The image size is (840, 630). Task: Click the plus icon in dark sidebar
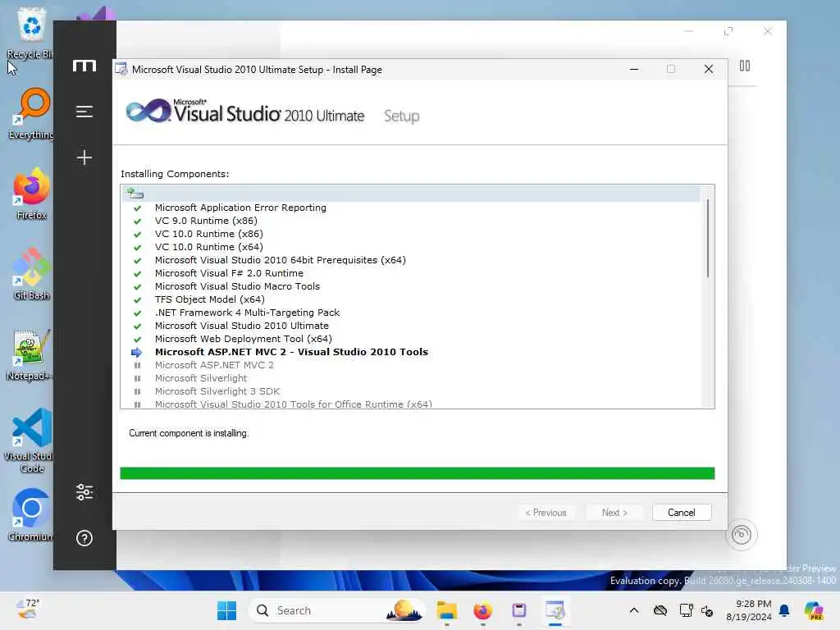click(84, 157)
